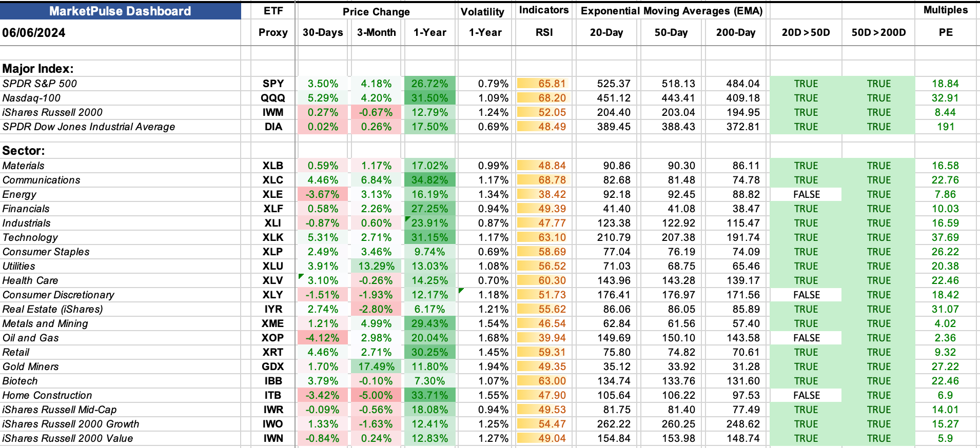Click the Health Care 30-Days cell with green marker
This screenshot has height=448, width=980.
323,280
